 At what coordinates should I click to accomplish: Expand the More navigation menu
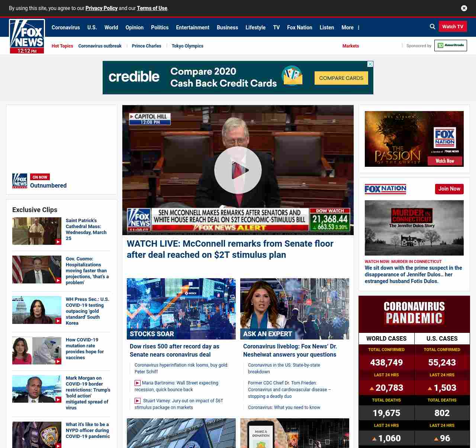pos(350,27)
